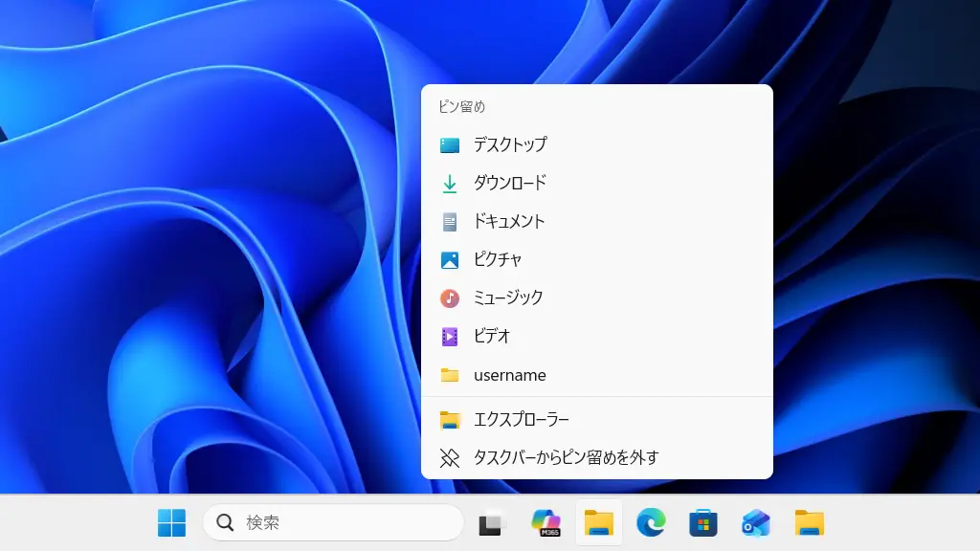Select the エクスプローラー entry
The width and height of the screenshot is (980, 551).
[x=522, y=419]
